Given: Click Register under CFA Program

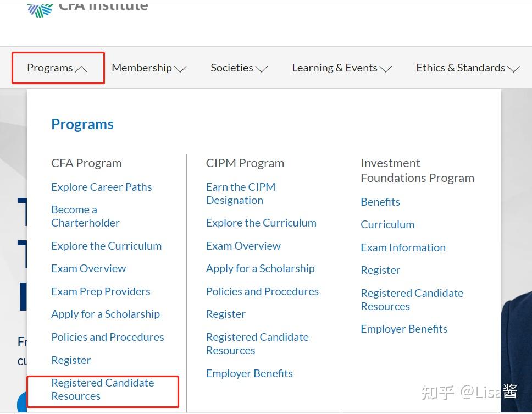Looking at the screenshot, I should click(71, 360).
